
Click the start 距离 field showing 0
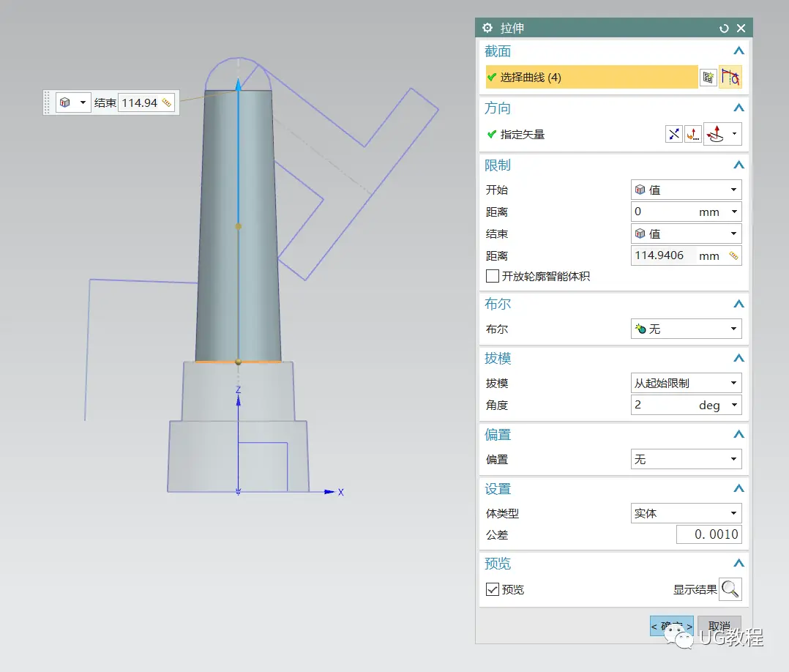[663, 212]
